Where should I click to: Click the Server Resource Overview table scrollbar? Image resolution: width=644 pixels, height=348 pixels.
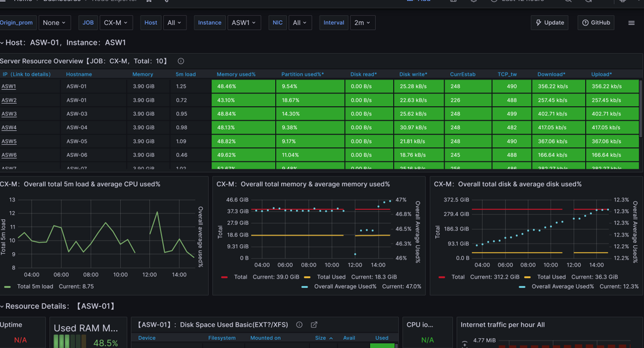(641, 108)
